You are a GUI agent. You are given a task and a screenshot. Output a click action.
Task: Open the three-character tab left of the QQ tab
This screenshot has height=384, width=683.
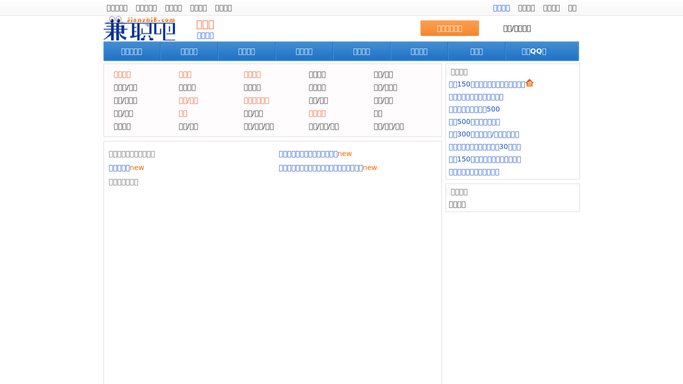(x=476, y=51)
